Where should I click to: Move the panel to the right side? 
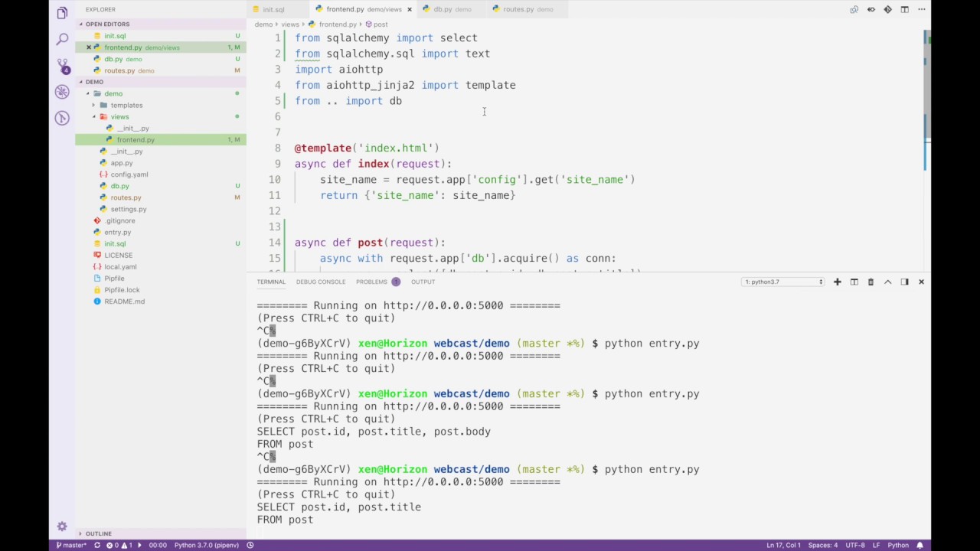(x=904, y=282)
